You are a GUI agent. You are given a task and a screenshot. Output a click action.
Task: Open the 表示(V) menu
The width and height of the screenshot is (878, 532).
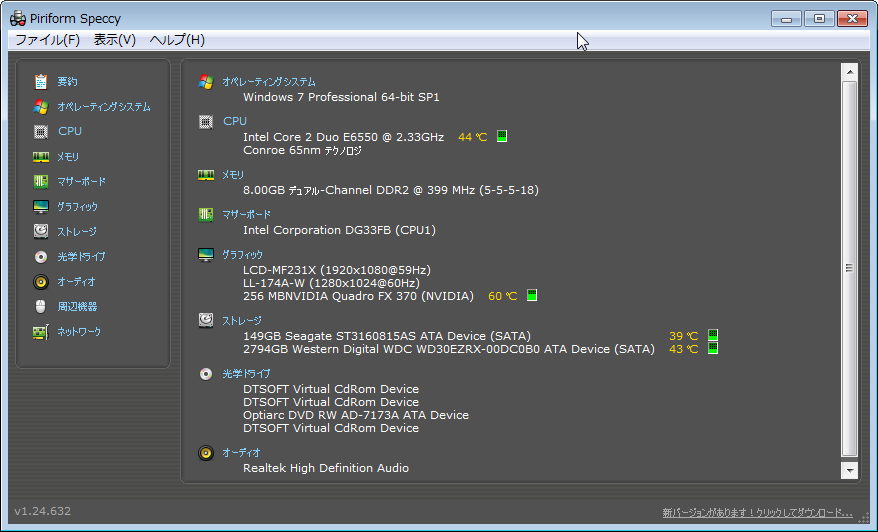[x=115, y=40]
